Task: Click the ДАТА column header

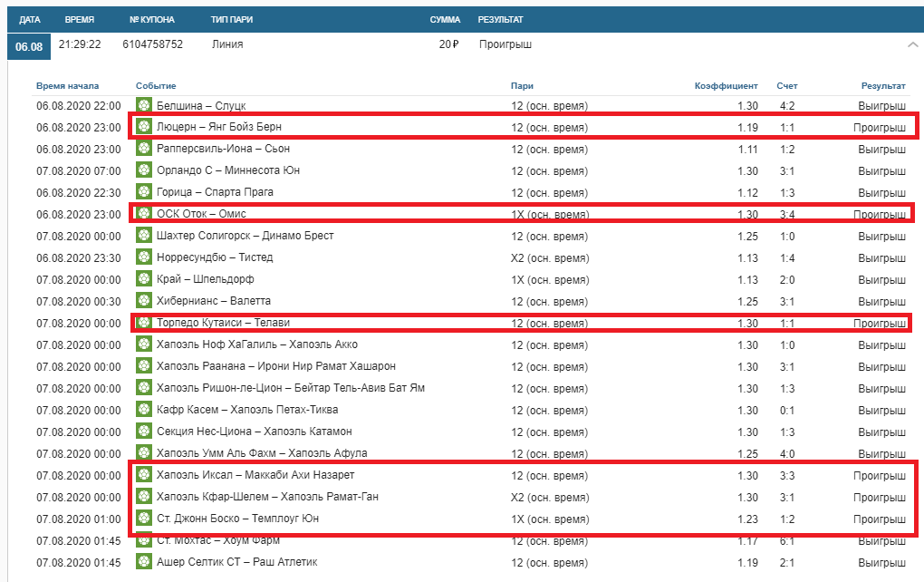Action: point(30,19)
